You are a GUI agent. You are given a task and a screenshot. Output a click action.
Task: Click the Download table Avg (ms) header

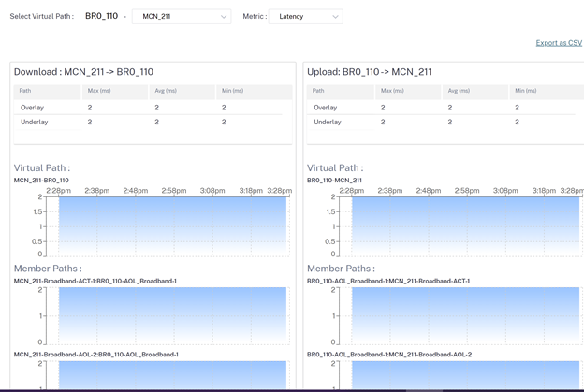coord(182,92)
